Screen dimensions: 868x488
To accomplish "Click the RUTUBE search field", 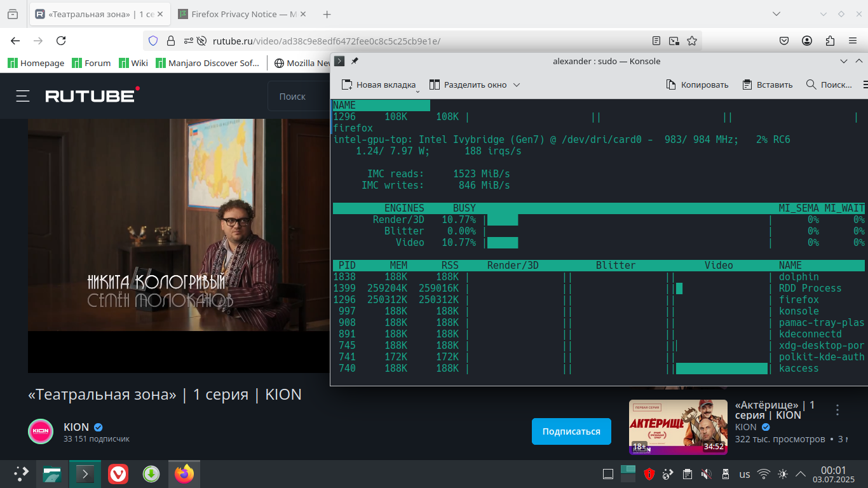I will 299,96.
